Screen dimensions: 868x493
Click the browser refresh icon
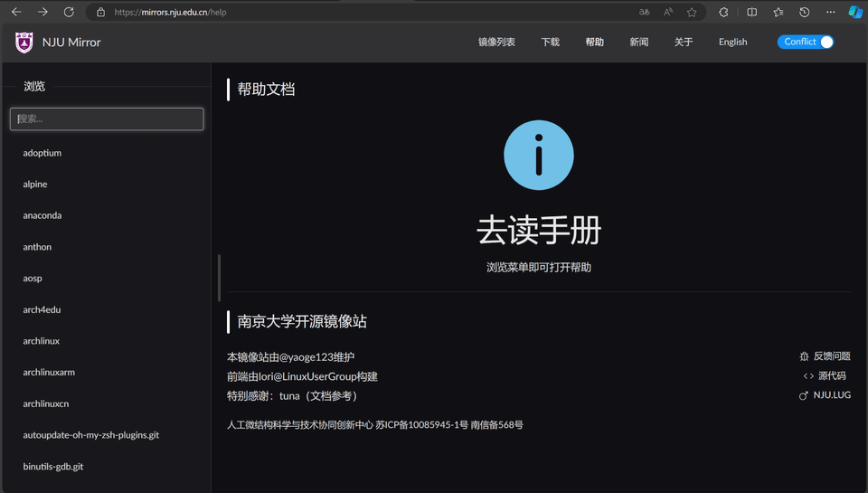pyautogui.click(x=69, y=13)
